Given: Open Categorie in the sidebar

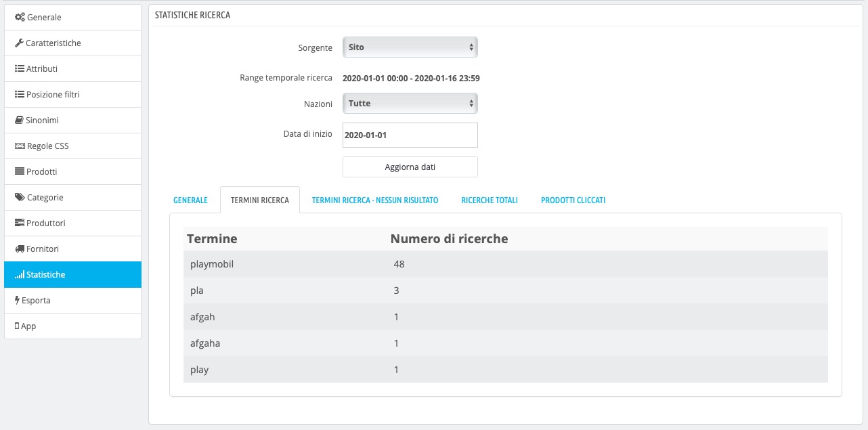Looking at the screenshot, I should tap(73, 197).
